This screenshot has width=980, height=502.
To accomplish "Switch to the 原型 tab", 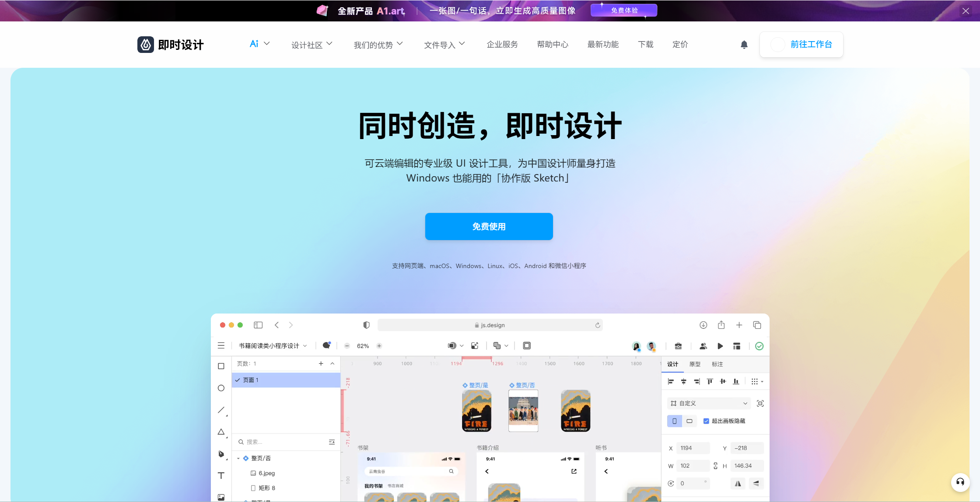I will [x=695, y=364].
